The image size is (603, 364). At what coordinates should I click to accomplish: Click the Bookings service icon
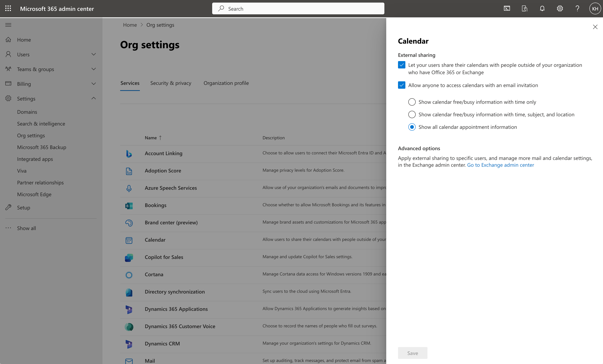tap(129, 206)
